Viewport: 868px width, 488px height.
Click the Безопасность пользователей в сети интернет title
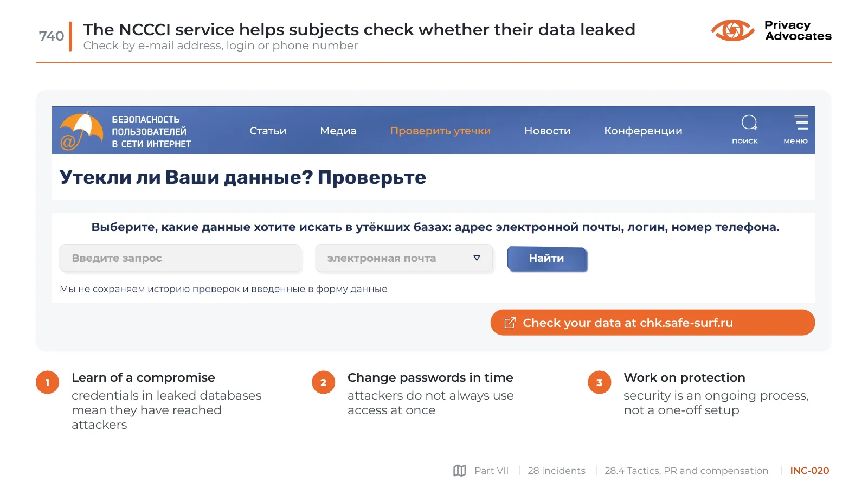(x=151, y=132)
